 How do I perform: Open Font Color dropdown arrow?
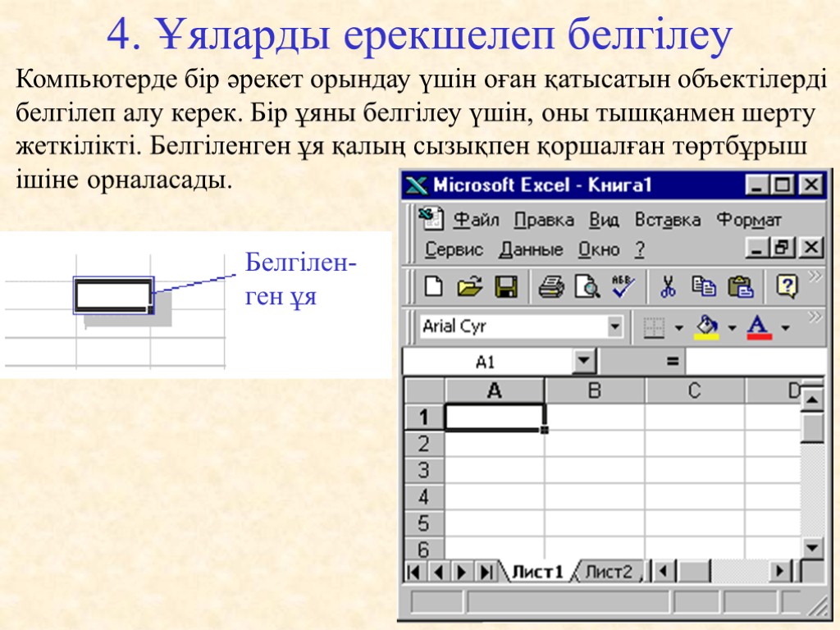(785, 328)
